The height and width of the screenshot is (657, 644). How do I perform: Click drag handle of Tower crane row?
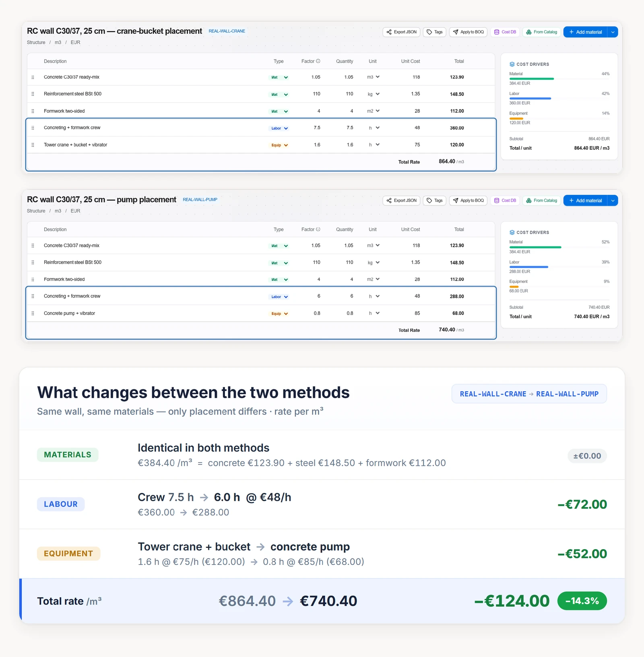point(33,145)
